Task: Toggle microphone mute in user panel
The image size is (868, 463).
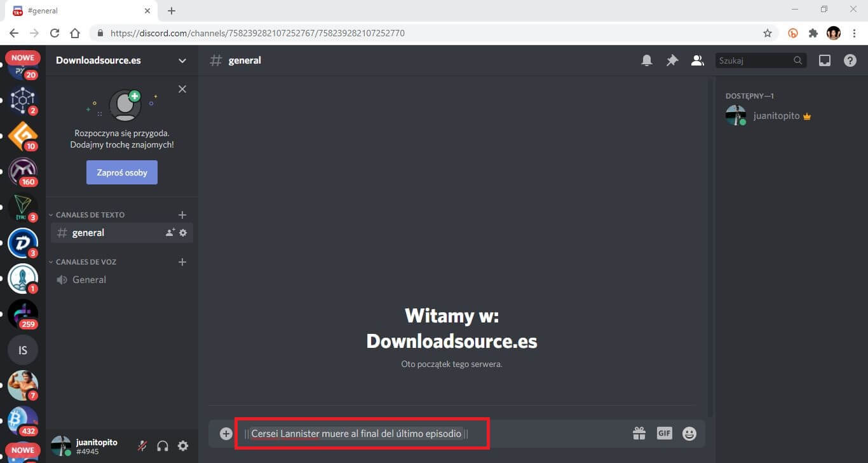Action: (142, 446)
